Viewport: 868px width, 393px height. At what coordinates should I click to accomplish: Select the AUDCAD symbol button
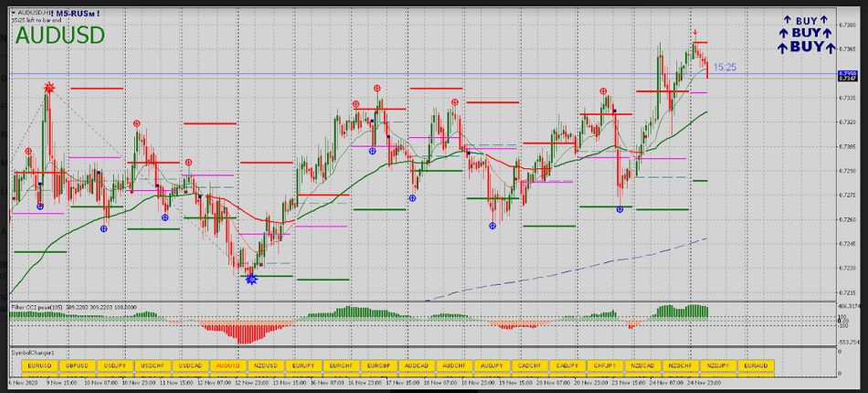pyautogui.click(x=417, y=366)
